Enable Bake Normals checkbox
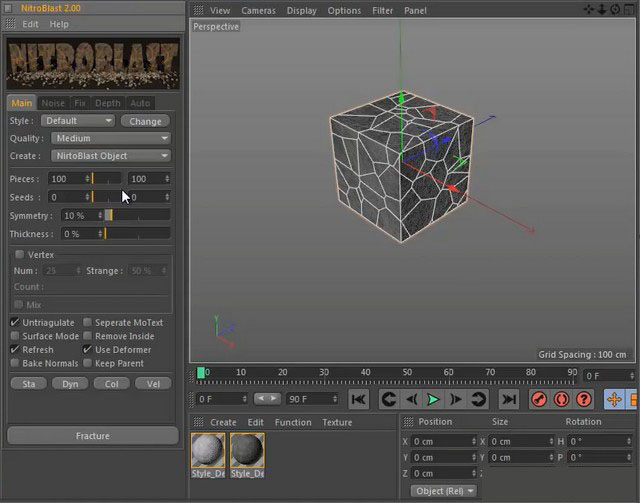This screenshot has width=640, height=503. click(x=15, y=363)
